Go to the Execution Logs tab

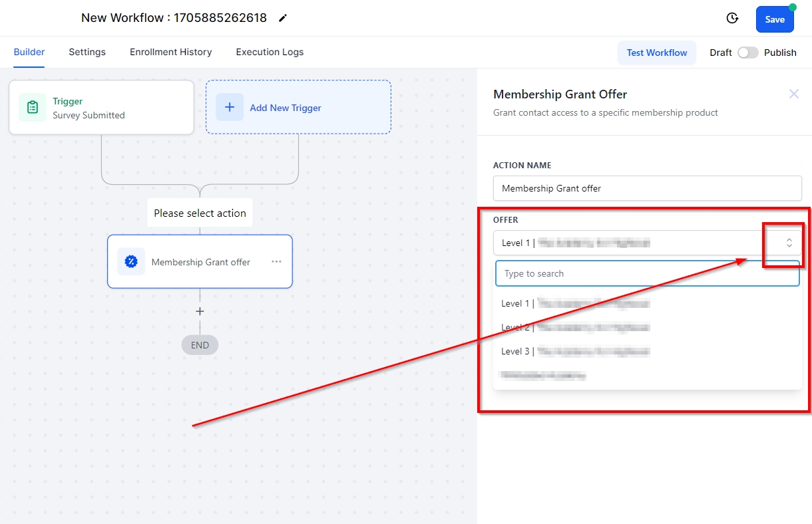point(270,52)
